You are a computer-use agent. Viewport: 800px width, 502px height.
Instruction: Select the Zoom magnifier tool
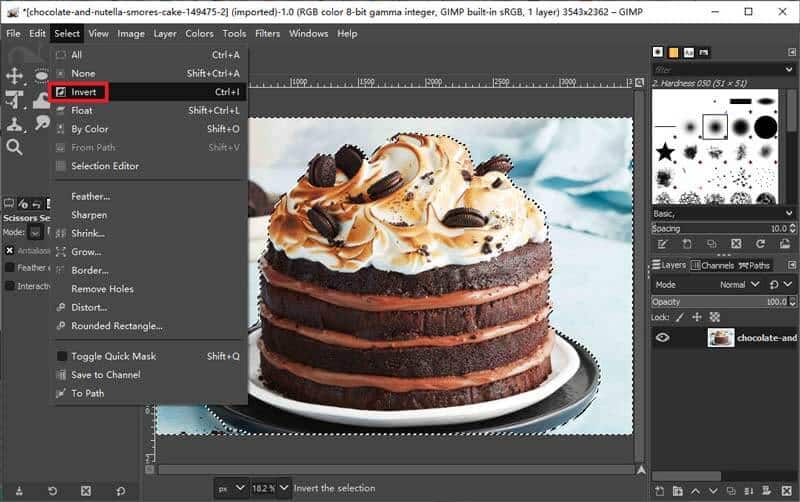click(x=14, y=147)
